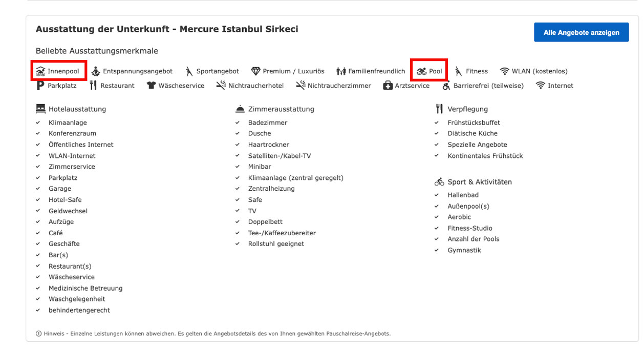Click the Innenpool swimming icon
This screenshot has width=644, height=347.
pos(40,71)
